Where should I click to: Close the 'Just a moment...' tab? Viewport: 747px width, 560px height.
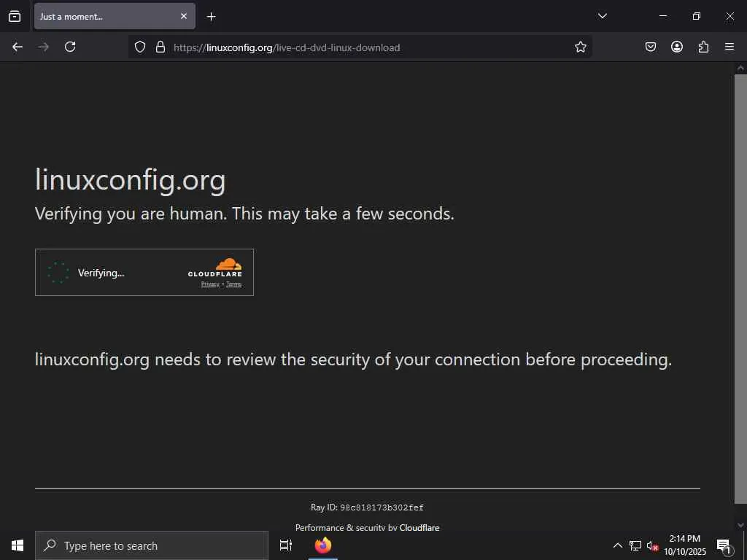pos(184,16)
